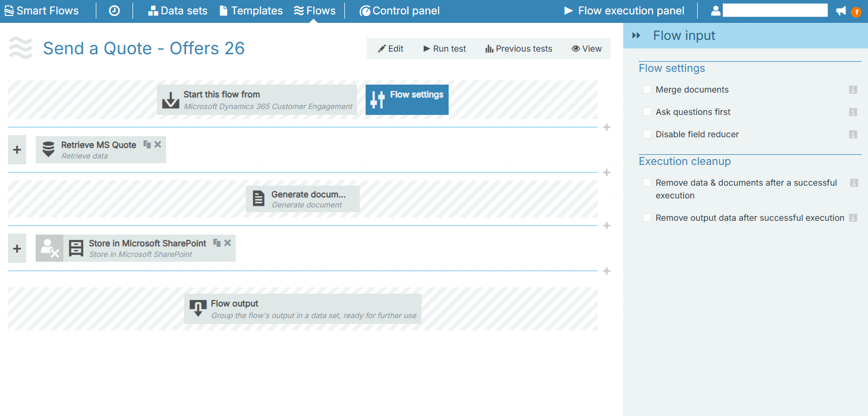Open the user account icon
This screenshot has height=416, width=868.
pos(716,11)
